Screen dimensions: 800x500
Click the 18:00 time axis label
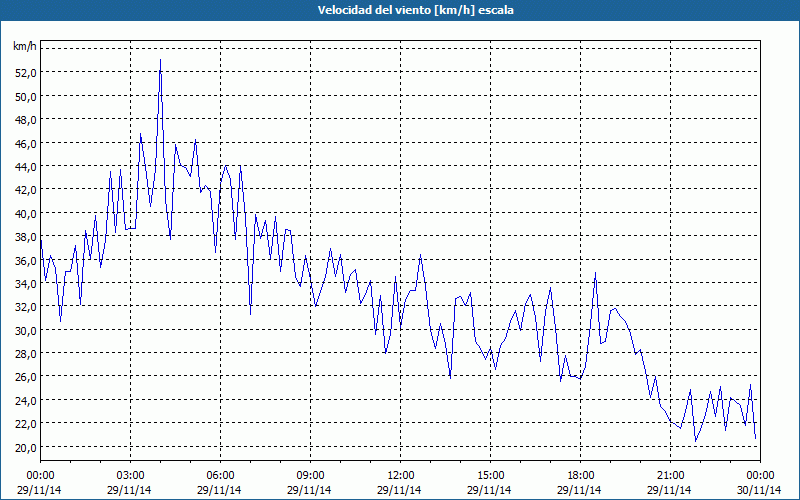580,476
